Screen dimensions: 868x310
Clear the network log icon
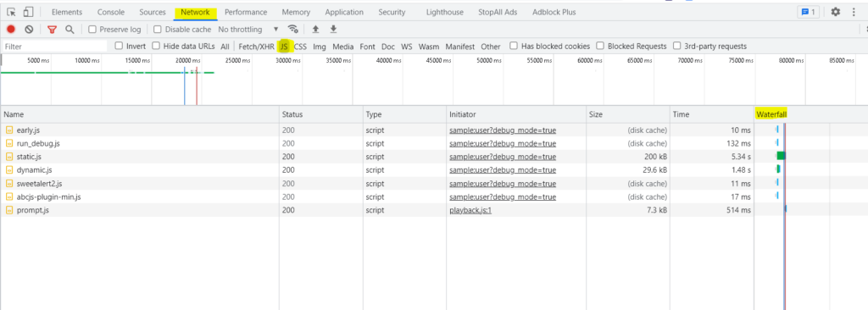[x=29, y=30]
